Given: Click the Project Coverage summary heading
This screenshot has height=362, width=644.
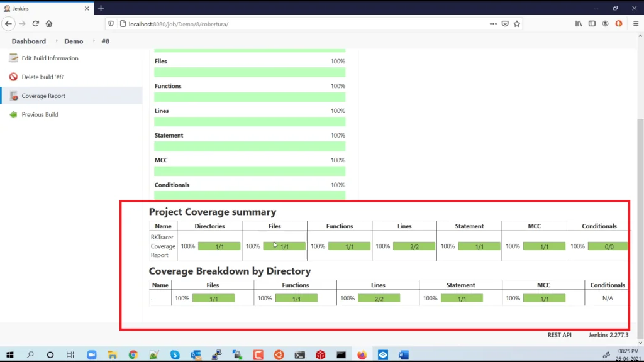Looking at the screenshot, I should click(213, 212).
